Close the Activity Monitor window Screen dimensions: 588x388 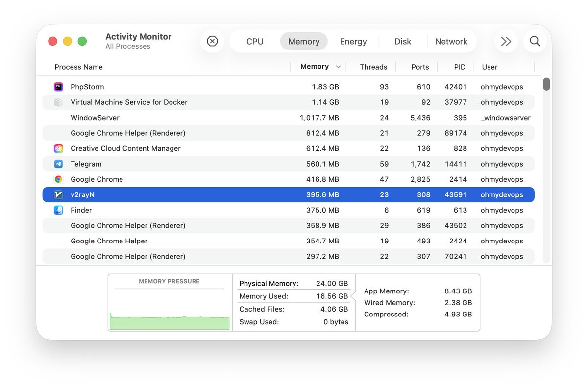tap(52, 41)
